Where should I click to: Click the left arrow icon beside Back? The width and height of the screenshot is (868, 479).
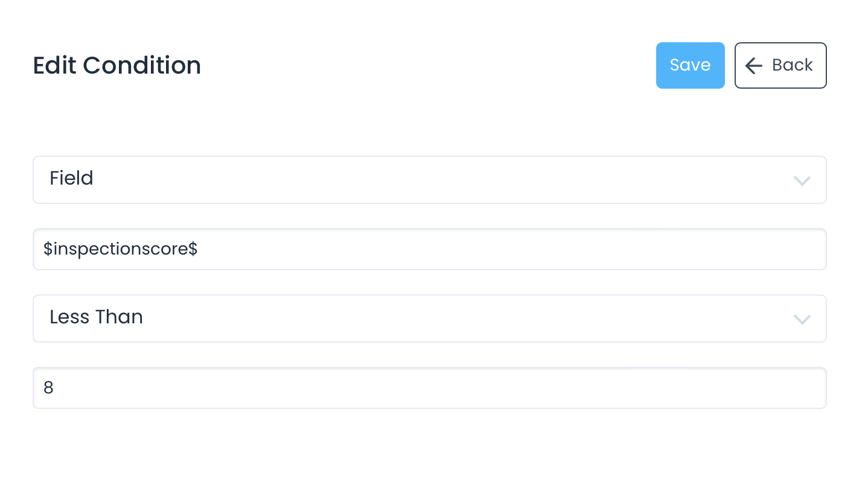click(x=753, y=65)
